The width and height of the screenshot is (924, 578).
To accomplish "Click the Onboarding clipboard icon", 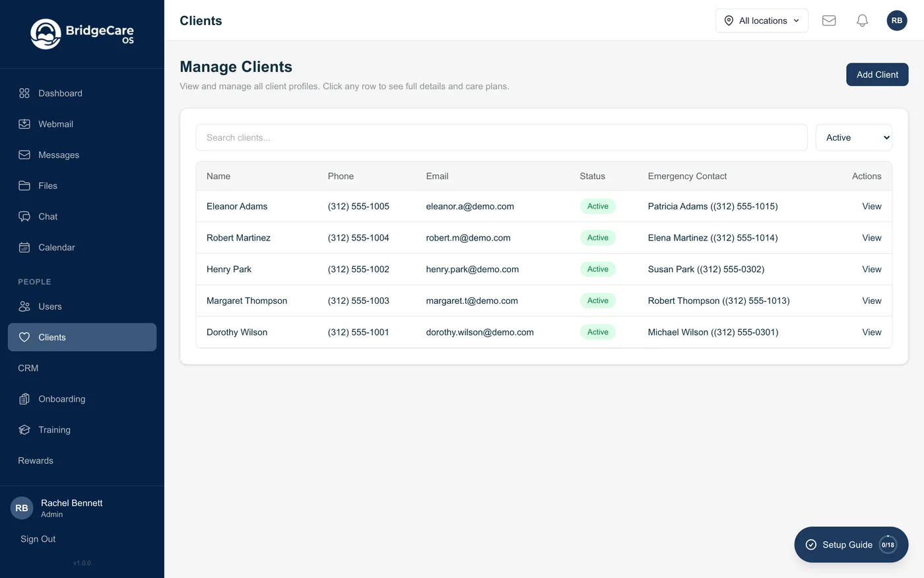I will click(24, 399).
